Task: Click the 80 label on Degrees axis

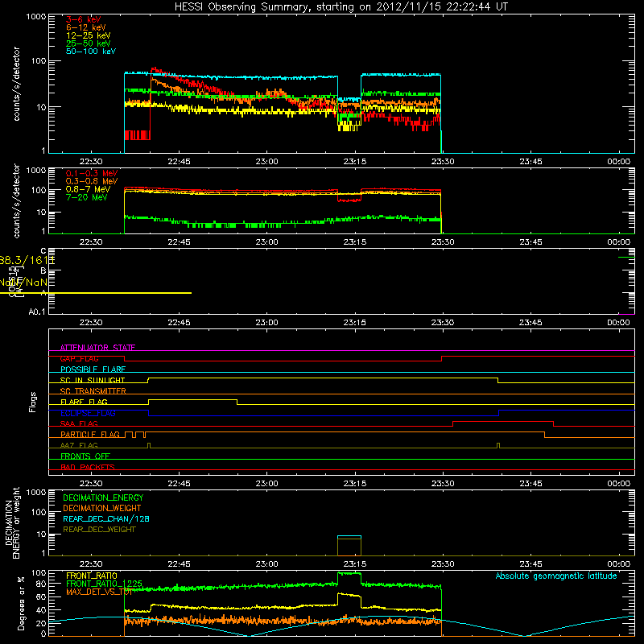Action: (x=41, y=584)
